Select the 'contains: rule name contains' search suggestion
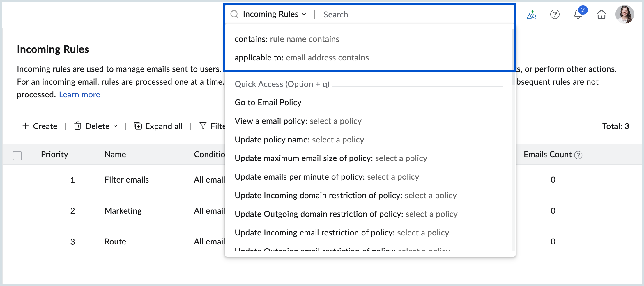The height and width of the screenshot is (286, 644). pos(287,39)
